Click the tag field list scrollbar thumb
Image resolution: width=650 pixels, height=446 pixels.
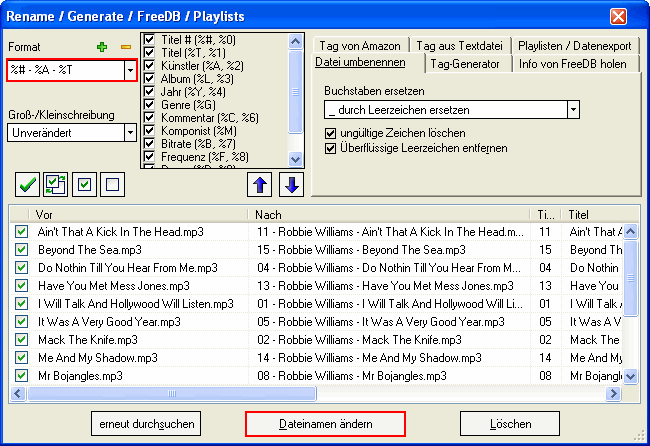point(295,92)
